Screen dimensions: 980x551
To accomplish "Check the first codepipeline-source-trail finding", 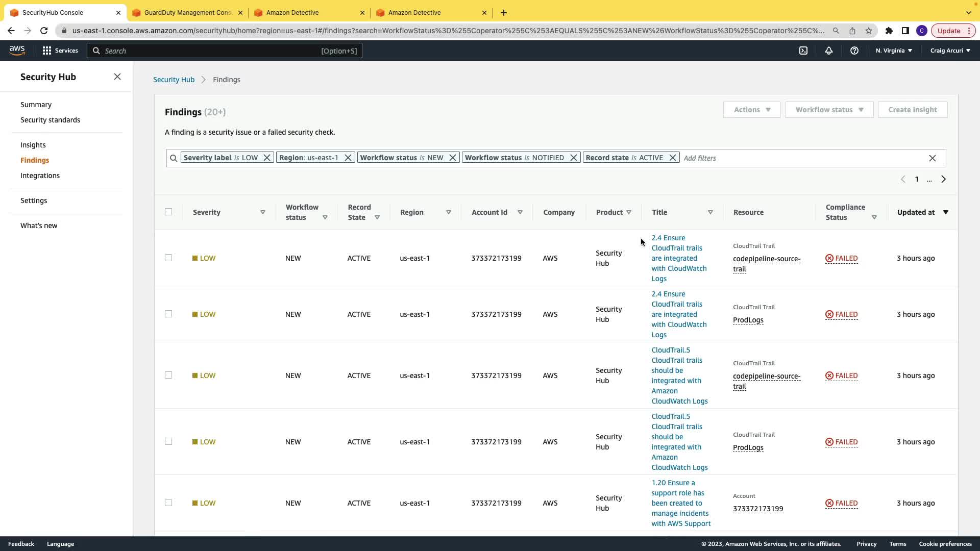I will (x=168, y=258).
